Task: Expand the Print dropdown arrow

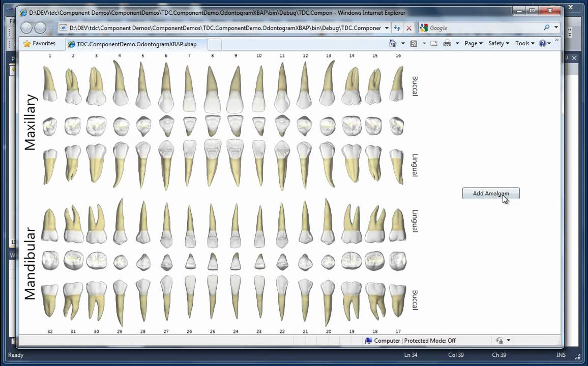Action: point(457,43)
